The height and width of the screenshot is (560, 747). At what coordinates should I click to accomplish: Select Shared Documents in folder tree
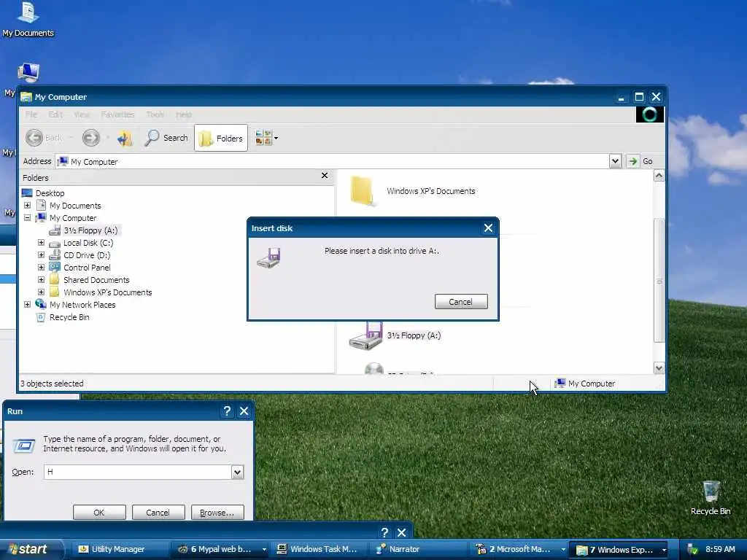click(97, 279)
